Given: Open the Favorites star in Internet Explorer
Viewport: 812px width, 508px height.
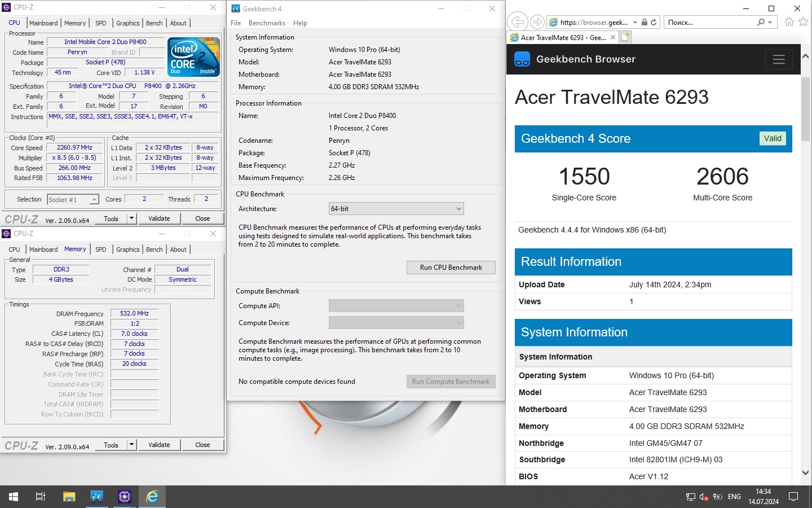Looking at the screenshot, I should (804, 22).
